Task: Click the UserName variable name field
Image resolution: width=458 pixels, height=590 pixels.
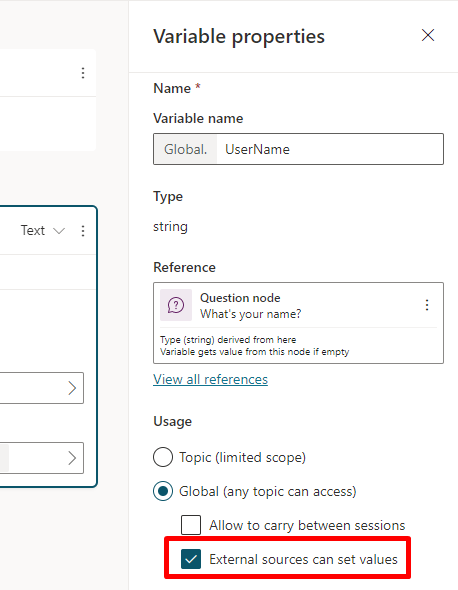Action: coord(330,149)
